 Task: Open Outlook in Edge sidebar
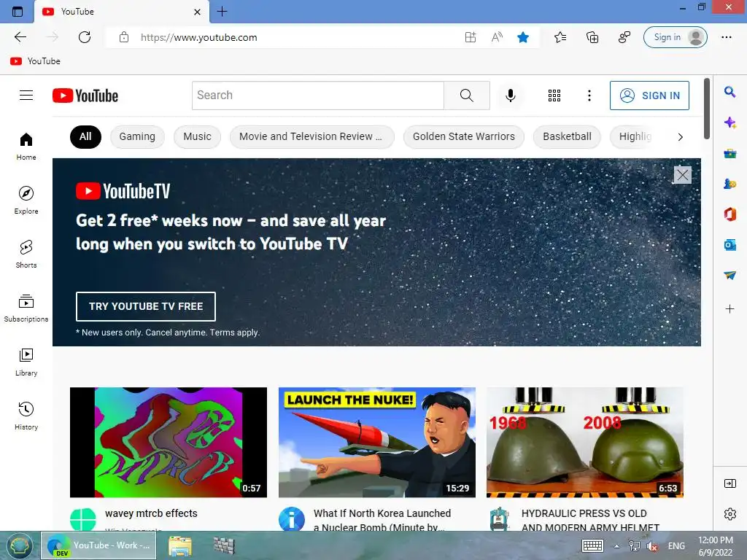(729, 245)
